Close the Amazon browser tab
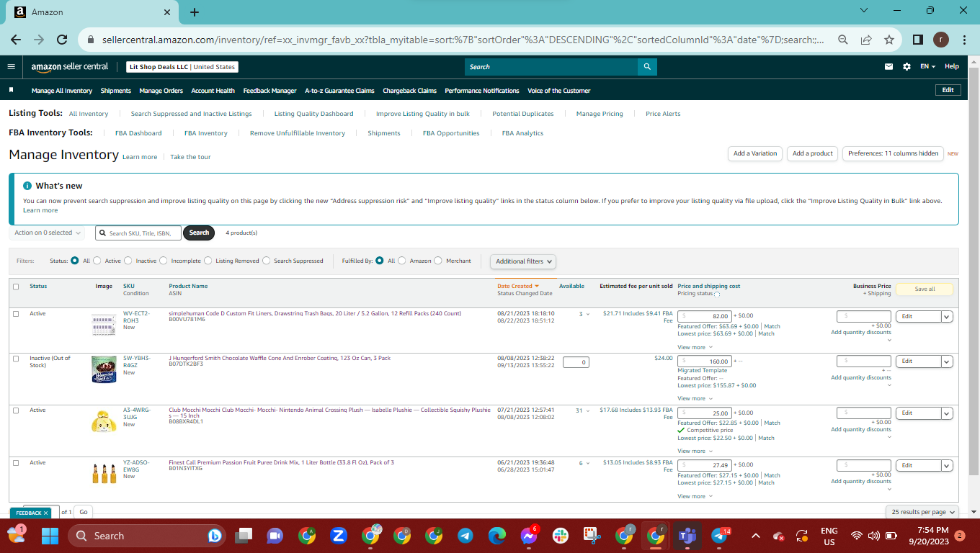 pyautogui.click(x=167, y=12)
